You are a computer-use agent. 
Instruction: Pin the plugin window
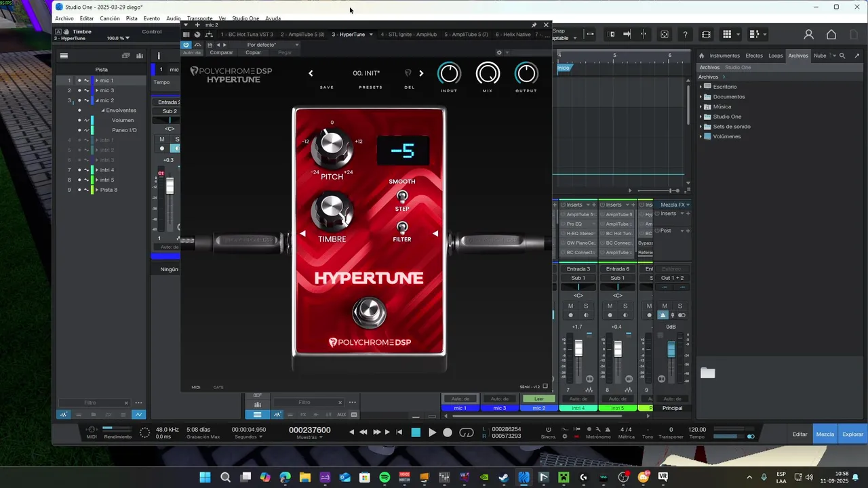point(534,25)
